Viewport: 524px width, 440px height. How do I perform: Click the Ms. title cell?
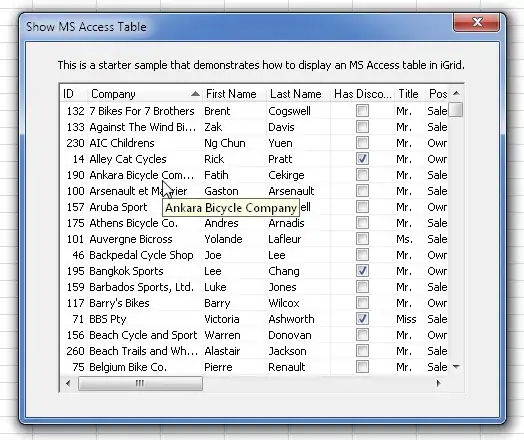(x=404, y=239)
